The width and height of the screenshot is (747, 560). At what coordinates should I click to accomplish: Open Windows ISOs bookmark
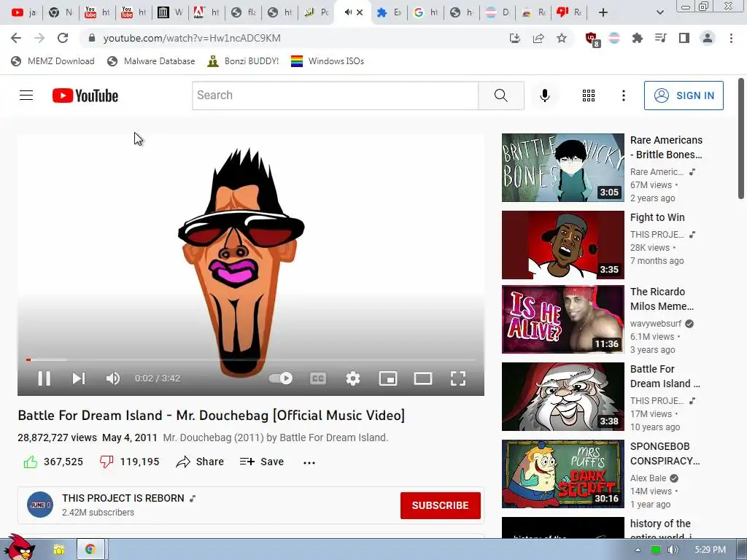[x=328, y=61]
